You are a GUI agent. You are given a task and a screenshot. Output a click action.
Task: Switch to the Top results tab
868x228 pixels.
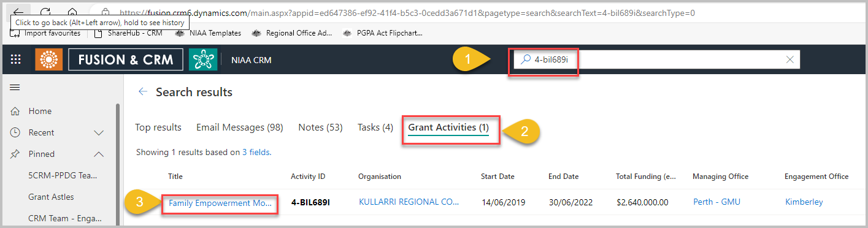coord(158,127)
